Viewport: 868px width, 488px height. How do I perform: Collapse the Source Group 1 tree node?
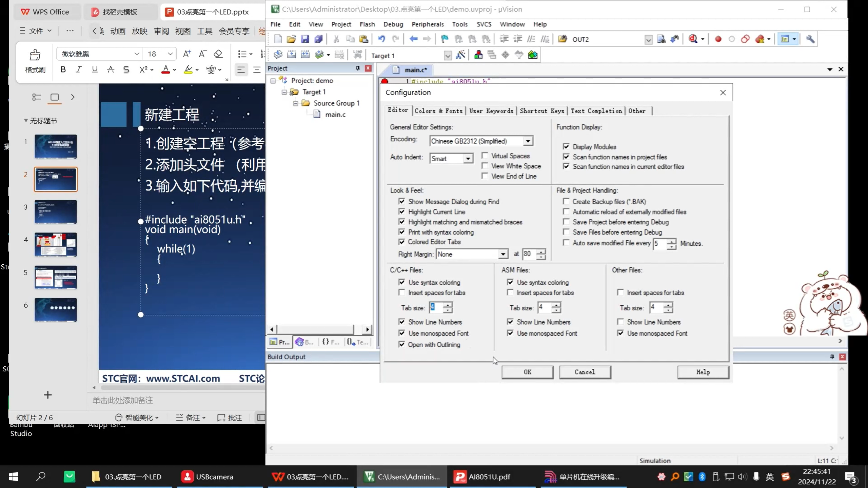coord(295,103)
